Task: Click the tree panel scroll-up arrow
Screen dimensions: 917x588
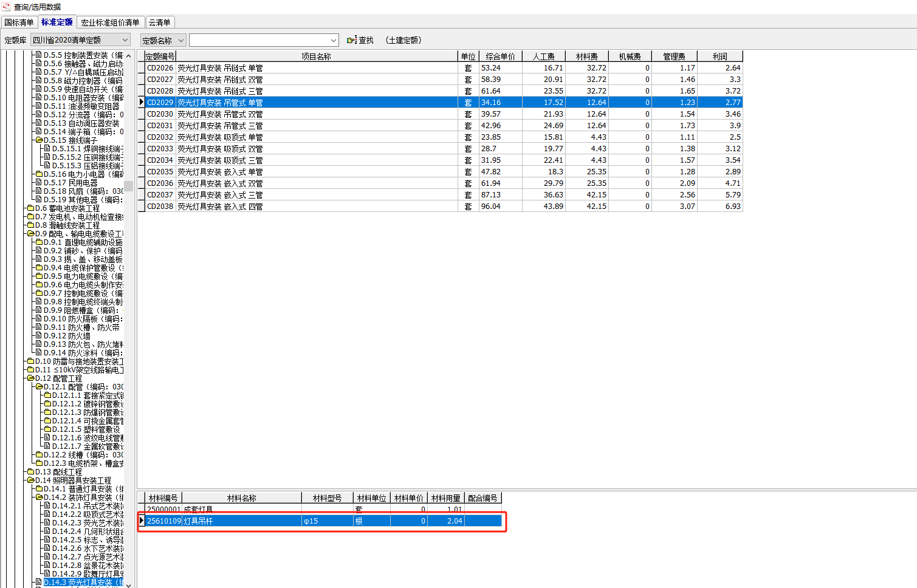Action: pyautogui.click(x=128, y=56)
